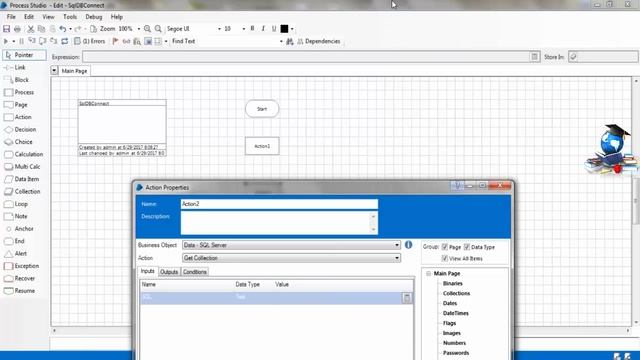Select the Collection stage tool
Image resolution: width=640 pixels, height=360 pixels.
[x=22, y=191]
